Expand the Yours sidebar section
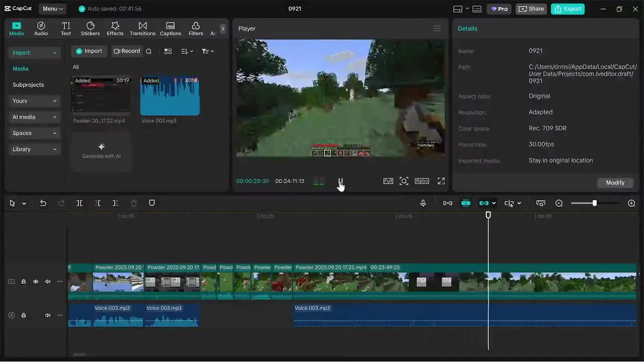644x362 pixels. click(x=34, y=101)
